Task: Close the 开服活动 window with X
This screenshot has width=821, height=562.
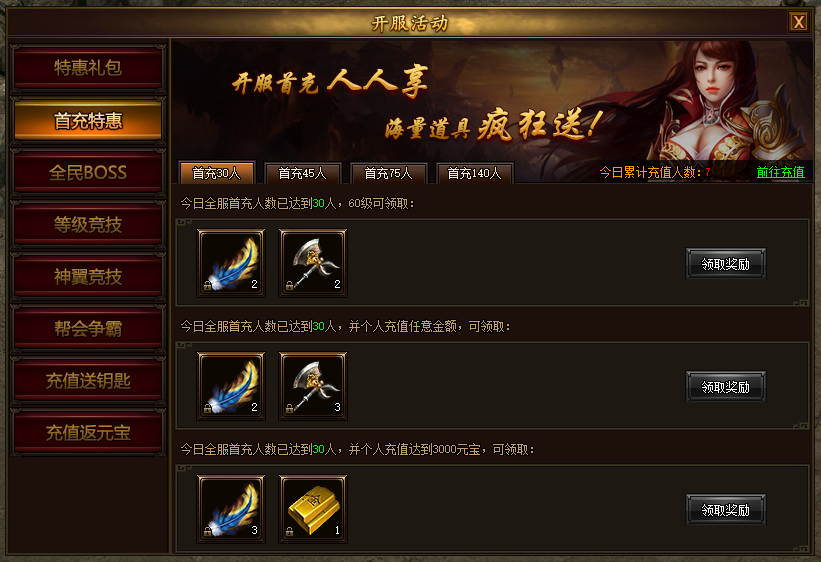Action: [798, 22]
